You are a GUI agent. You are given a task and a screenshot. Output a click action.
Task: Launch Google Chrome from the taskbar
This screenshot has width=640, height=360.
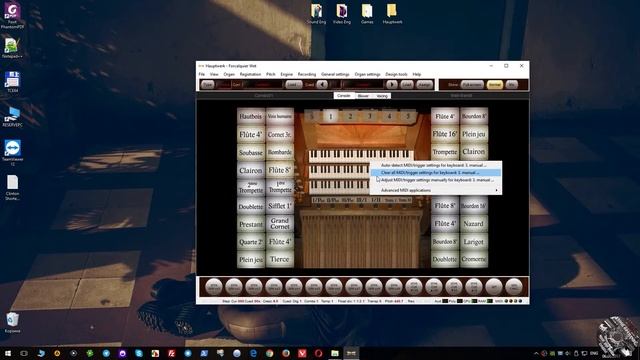tap(269, 353)
